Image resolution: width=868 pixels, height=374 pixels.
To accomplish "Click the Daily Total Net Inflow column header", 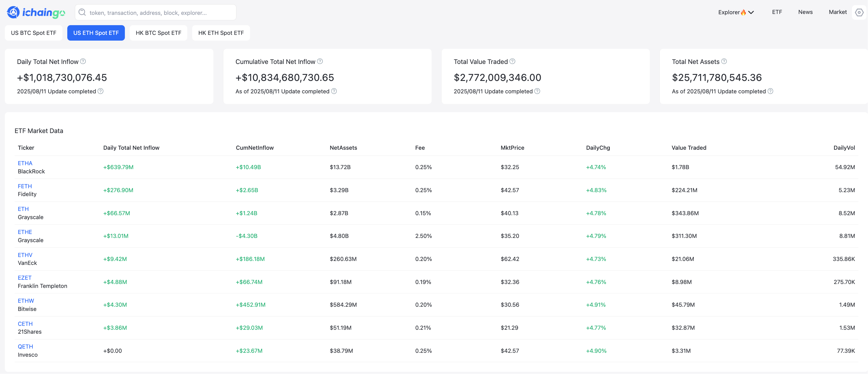I will tap(132, 148).
